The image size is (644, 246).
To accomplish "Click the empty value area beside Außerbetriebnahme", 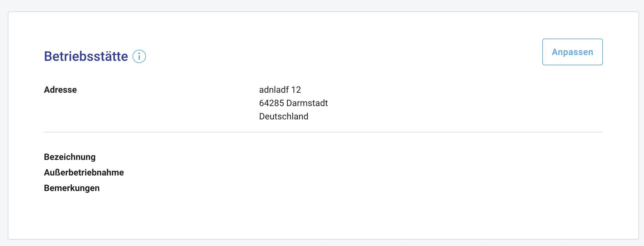I will point(306,172).
